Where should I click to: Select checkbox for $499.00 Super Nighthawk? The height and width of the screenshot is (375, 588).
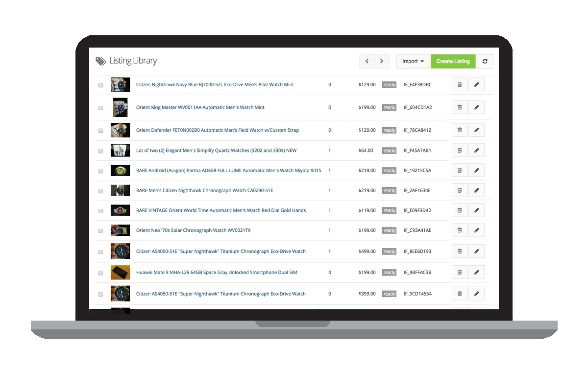point(100,252)
